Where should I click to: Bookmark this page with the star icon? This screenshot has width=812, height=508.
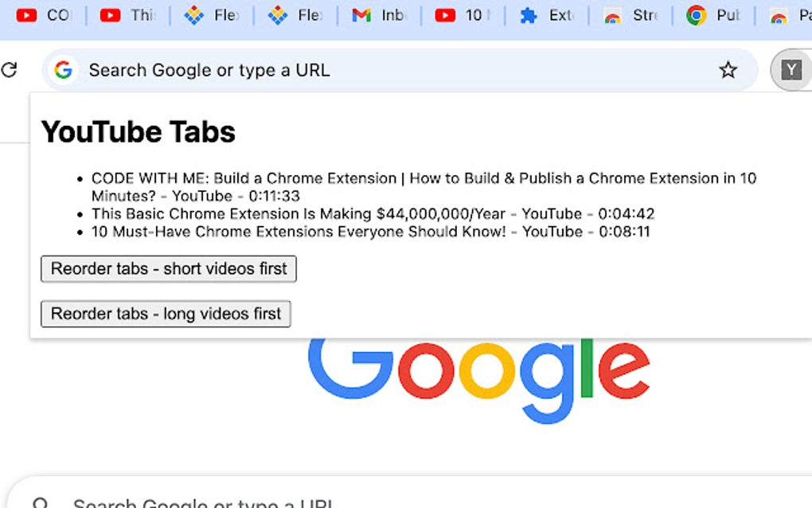(728, 70)
